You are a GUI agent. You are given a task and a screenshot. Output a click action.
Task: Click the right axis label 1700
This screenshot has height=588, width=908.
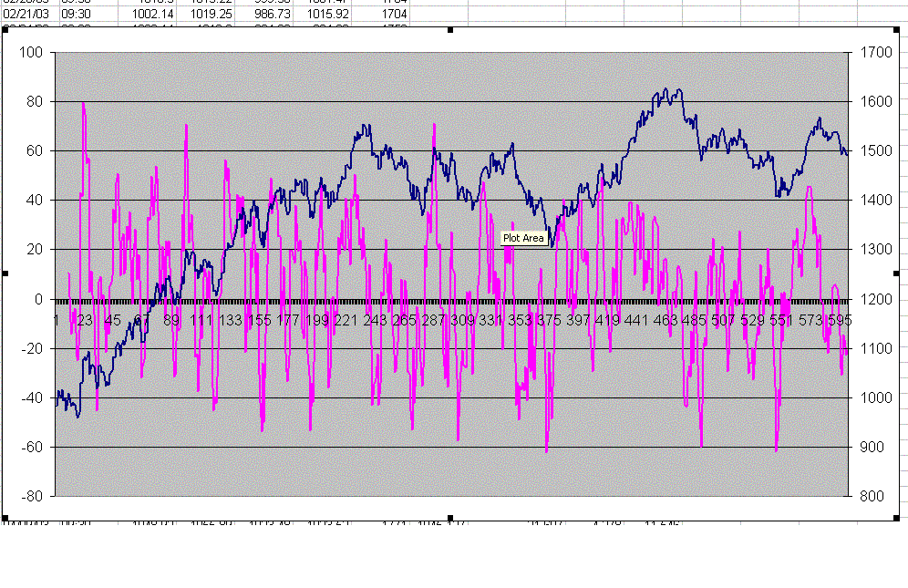(876, 53)
